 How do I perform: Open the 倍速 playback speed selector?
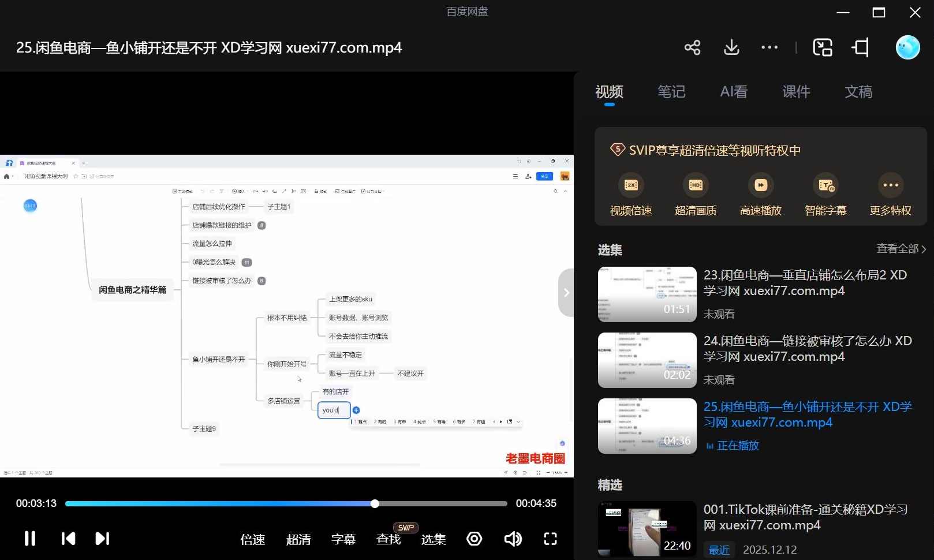coord(252,539)
